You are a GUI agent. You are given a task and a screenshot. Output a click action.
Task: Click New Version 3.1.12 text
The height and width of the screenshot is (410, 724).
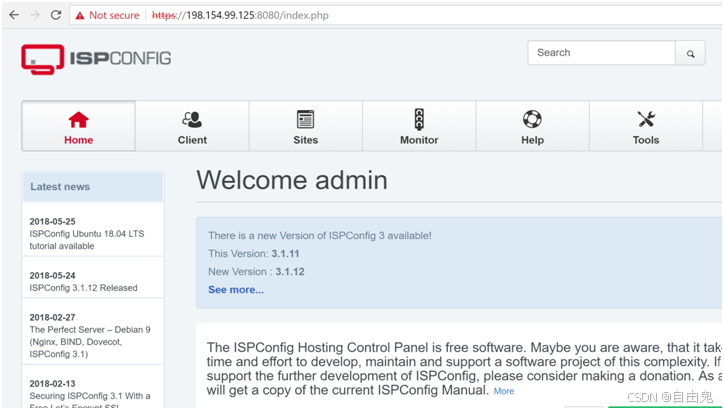click(256, 271)
